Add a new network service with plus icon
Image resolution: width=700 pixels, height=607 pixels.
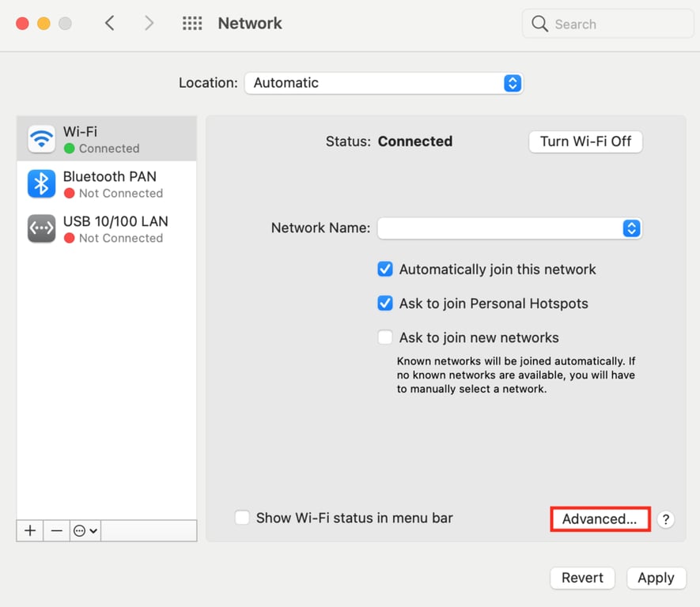tap(28, 530)
